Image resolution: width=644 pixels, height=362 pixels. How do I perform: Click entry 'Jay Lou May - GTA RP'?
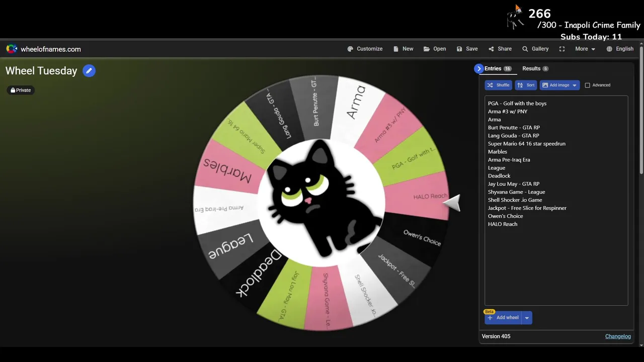coord(514,184)
